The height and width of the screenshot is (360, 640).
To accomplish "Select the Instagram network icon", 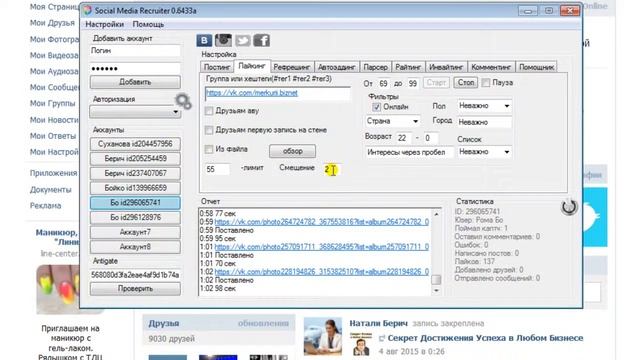I will click(x=223, y=40).
